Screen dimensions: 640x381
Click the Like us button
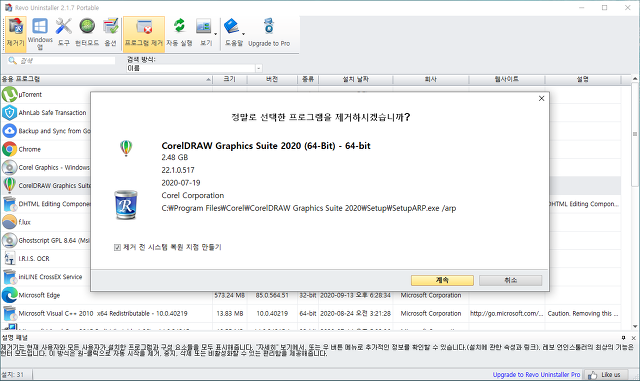(x=606, y=374)
